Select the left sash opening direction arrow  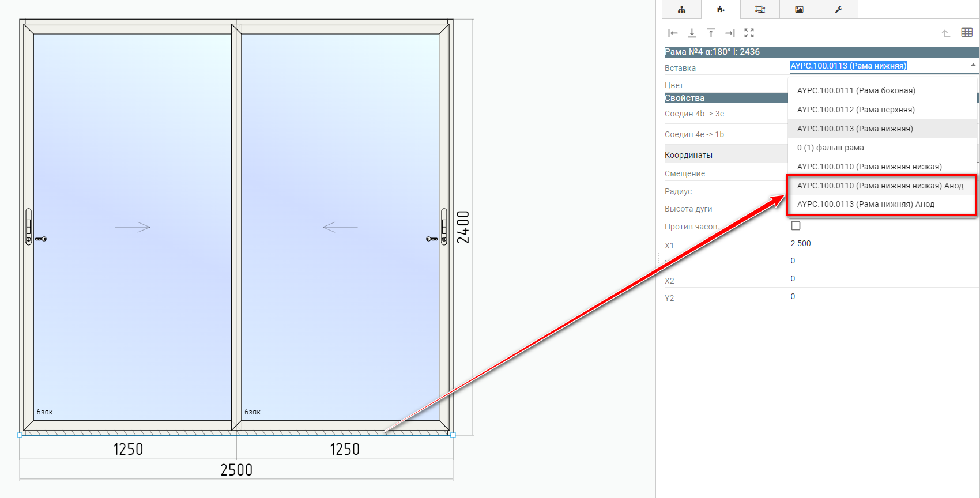coord(133,227)
